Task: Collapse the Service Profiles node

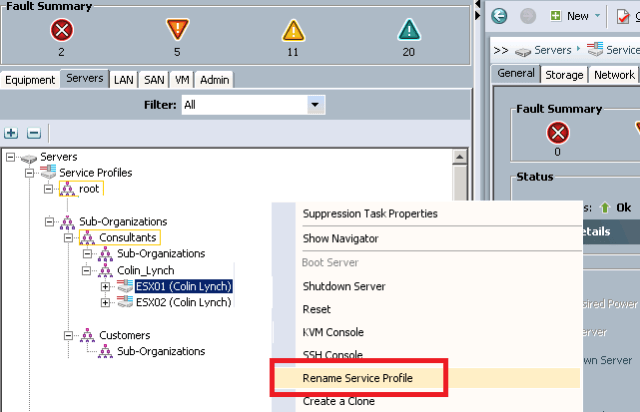Action: (x=30, y=173)
